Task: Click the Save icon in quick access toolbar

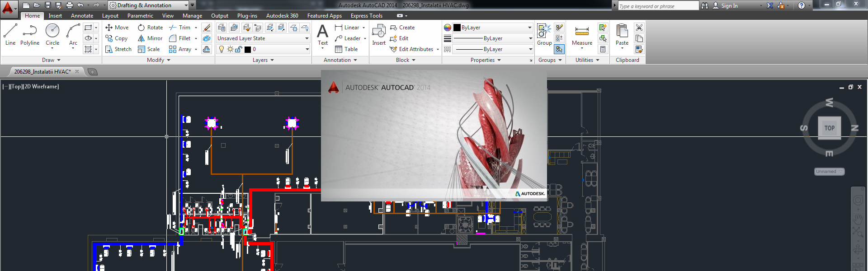Action: (48, 5)
